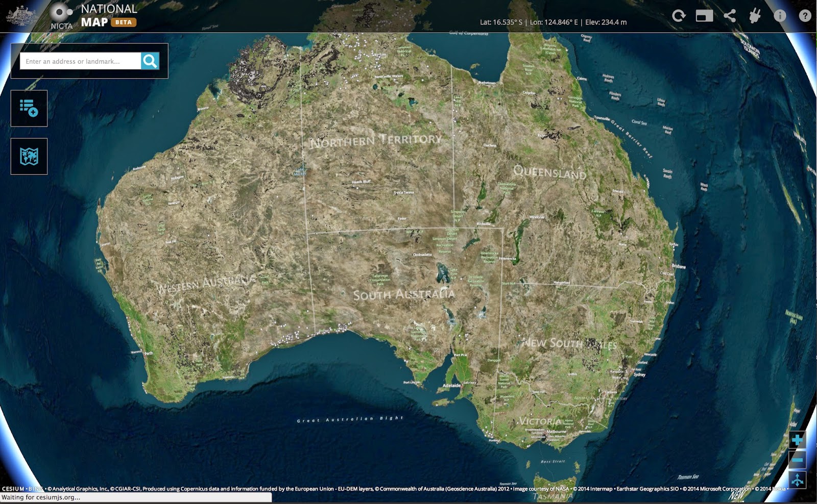Click the NEW SOUTH WALES map label
This screenshot has height=504, width=817.
tap(569, 344)
